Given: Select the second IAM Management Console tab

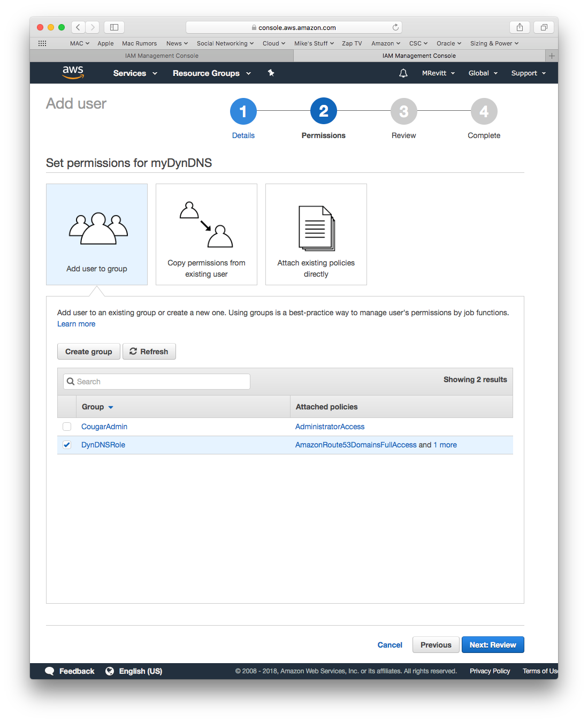Looking at the screenshot, I should click(x=419, y=56).
